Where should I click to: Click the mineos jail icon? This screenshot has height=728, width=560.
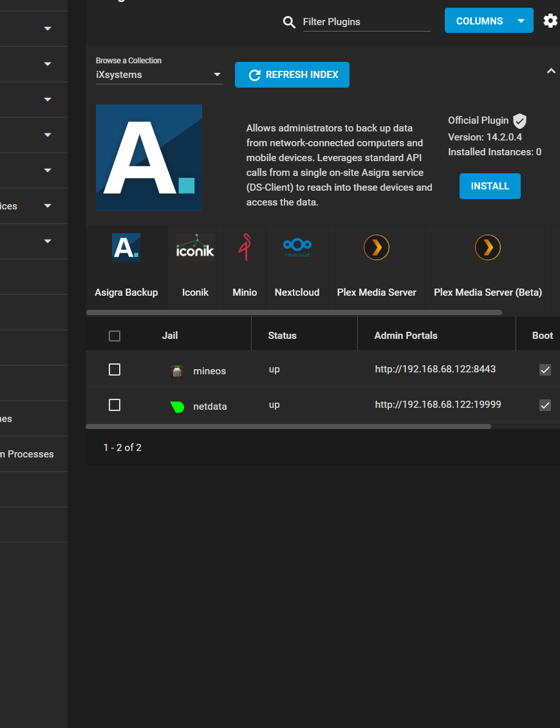point(177,372)
